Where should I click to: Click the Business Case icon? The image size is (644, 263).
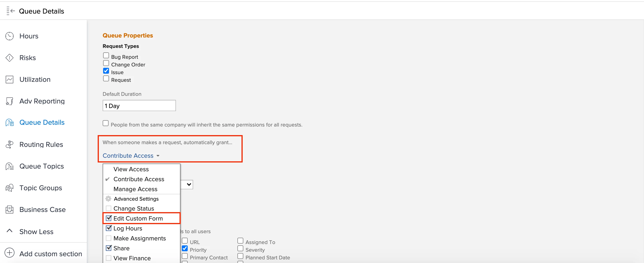pyautogui.click(x=9, y=209)
